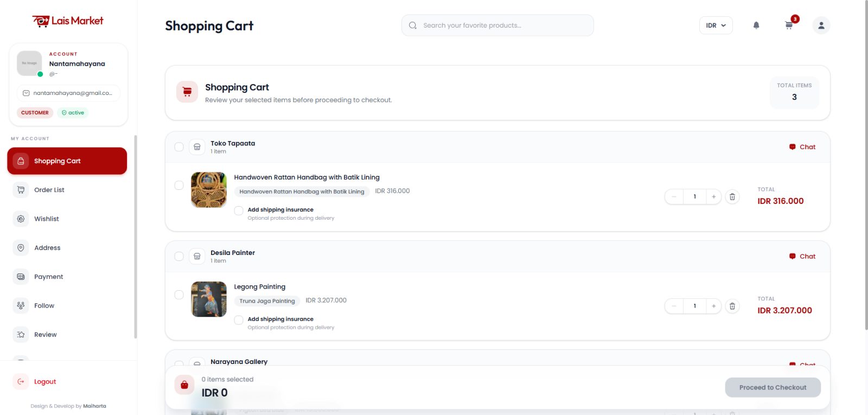Image resolution: width=868 pixels, height=415 pixels.
Task: Click the Maiharta developer link
Action: coord(94,406)
